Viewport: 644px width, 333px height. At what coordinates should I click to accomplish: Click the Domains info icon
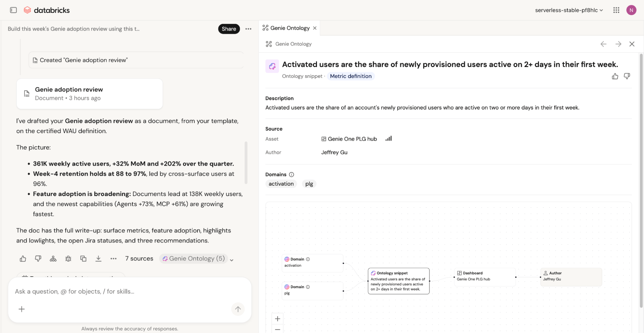[x=291, y=174]
